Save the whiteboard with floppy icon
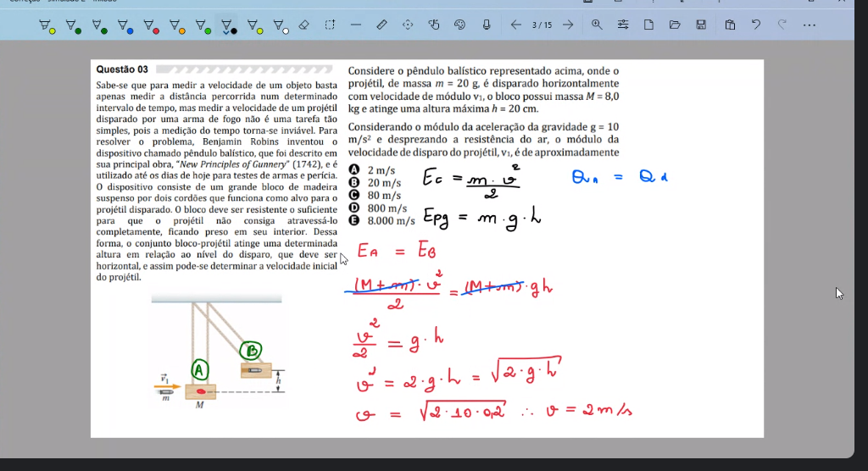 pyautogui.click(x=701, y=25)
